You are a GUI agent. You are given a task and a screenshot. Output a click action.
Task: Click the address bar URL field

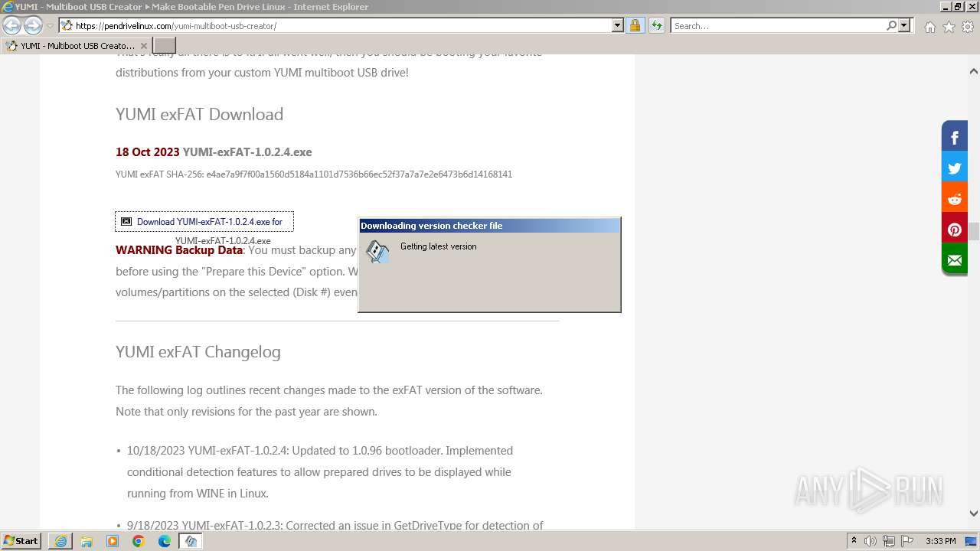pyautogui.click(x=335, y=25)
